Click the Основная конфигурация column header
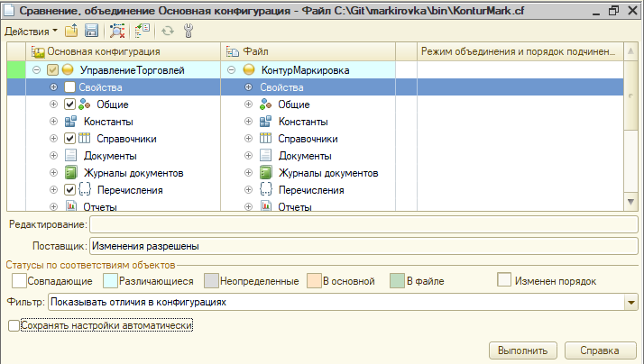 click(x=124, y=51)
